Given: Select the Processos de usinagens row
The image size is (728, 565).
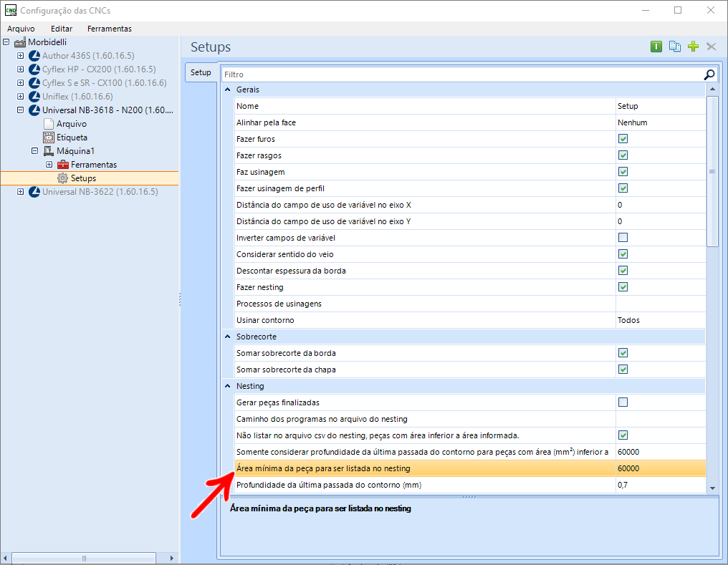Looking at the screenshot, I should (x=470, y=304).
